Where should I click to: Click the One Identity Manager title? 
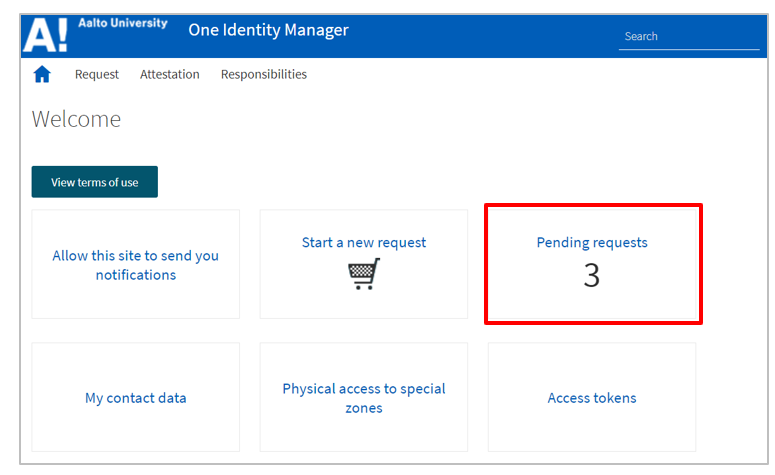click(x=268, y=30)
